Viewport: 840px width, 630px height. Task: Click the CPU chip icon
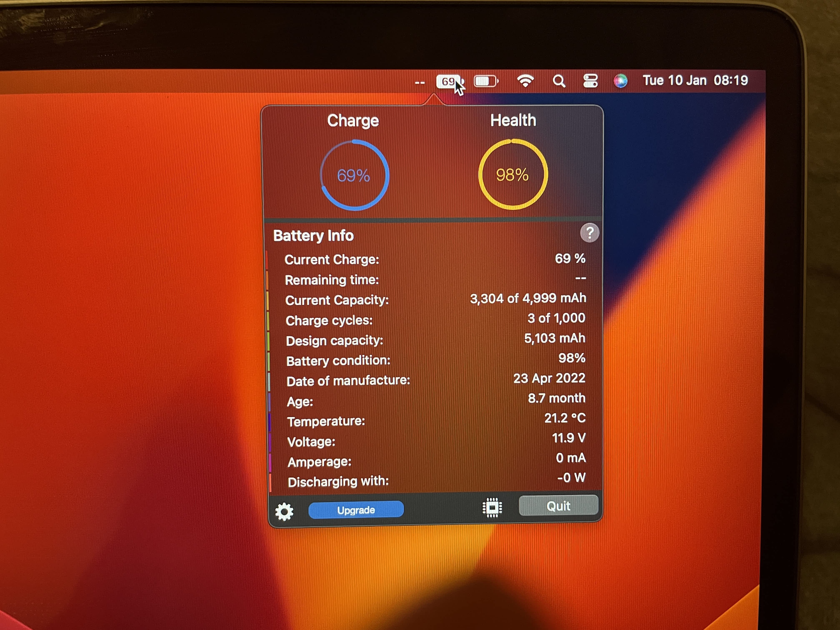(492, 508)
